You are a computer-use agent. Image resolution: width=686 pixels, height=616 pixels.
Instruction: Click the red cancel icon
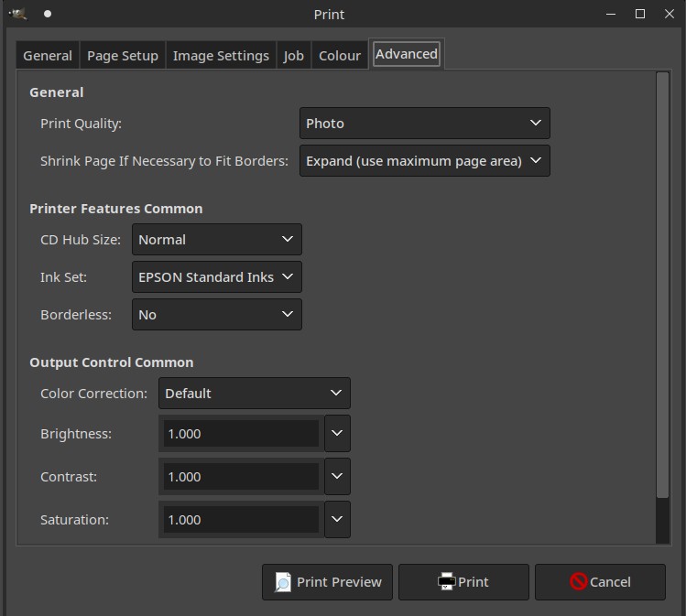click(578, 582)
